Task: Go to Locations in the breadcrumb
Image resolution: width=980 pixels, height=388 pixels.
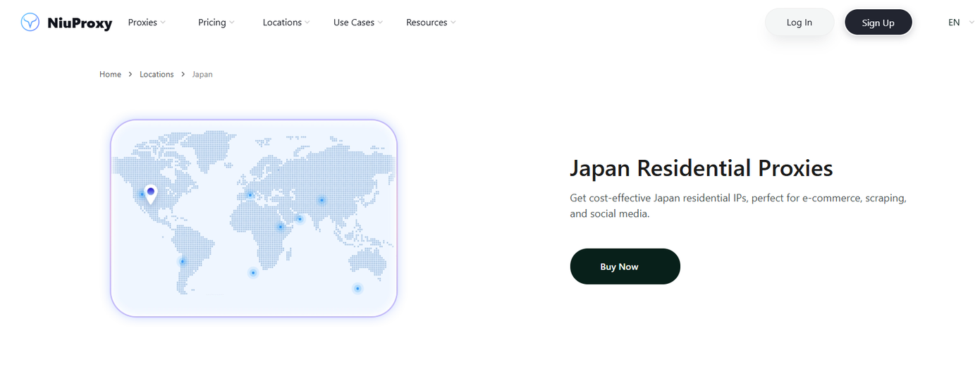Action: [x=157, y=74]
